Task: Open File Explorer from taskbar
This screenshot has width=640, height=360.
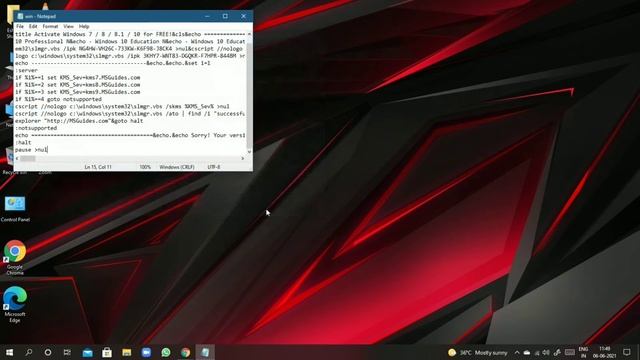Action: coord(127,352)
